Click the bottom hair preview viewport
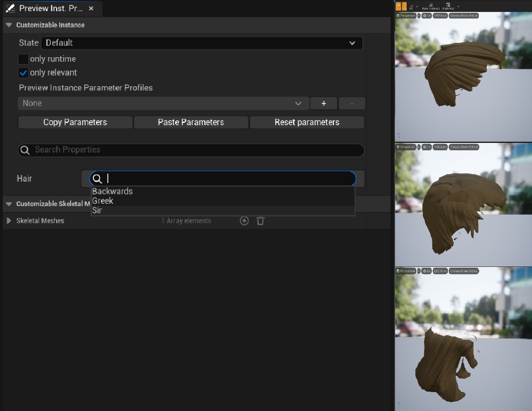Image resolution: width=532 pixels, height=411 pixels. [x=463, y=339]
